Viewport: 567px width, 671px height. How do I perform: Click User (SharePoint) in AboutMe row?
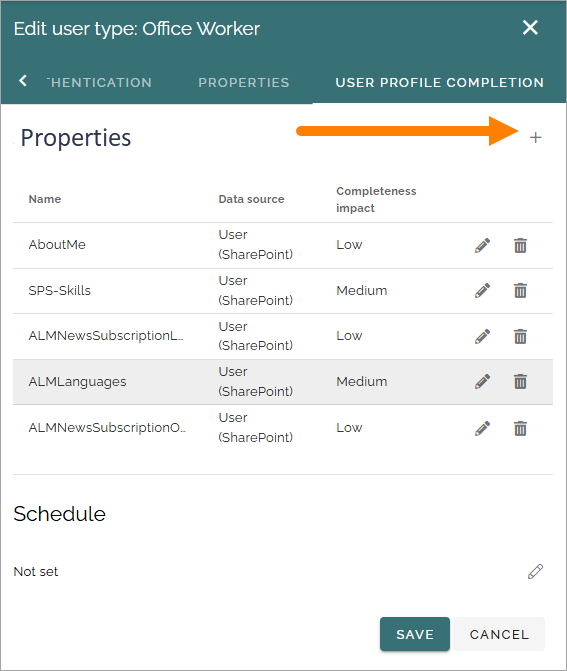[255, 244]
